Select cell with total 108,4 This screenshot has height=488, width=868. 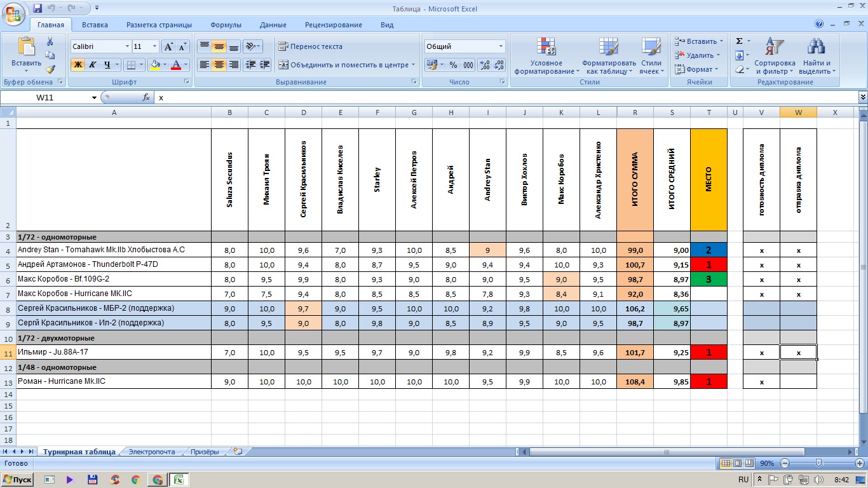click(x=635, y=382)
